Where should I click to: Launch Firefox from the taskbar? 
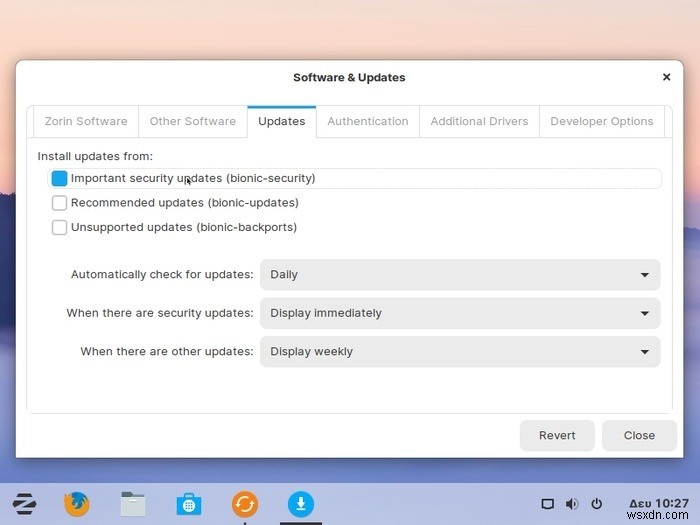tap(77, 504)
